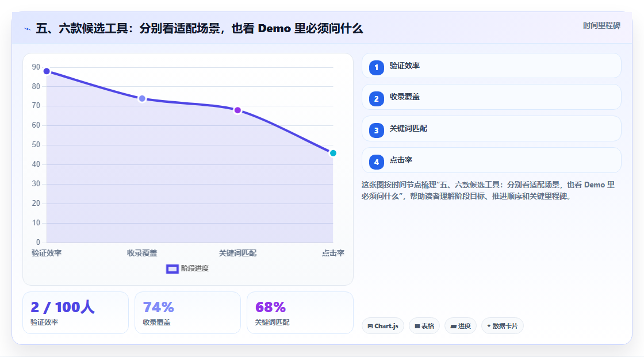Select the Chart.js tag chip

pyautogui.click(x=383, y=326)
